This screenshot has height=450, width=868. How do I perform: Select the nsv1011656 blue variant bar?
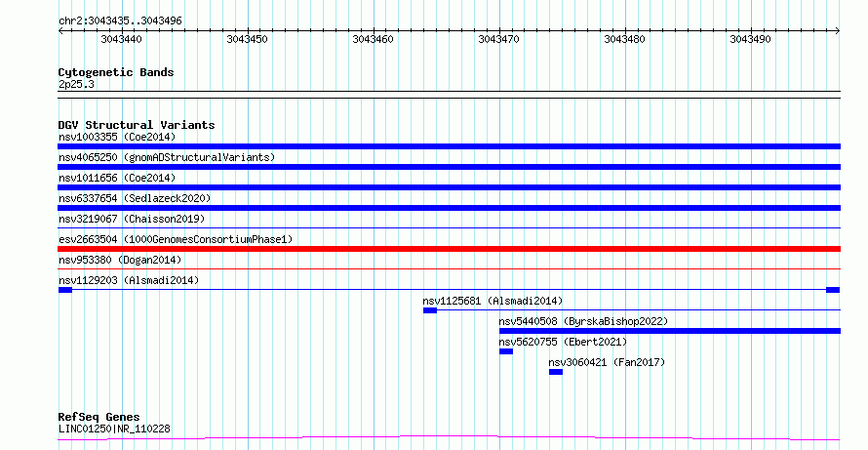[x=449, y=187]
